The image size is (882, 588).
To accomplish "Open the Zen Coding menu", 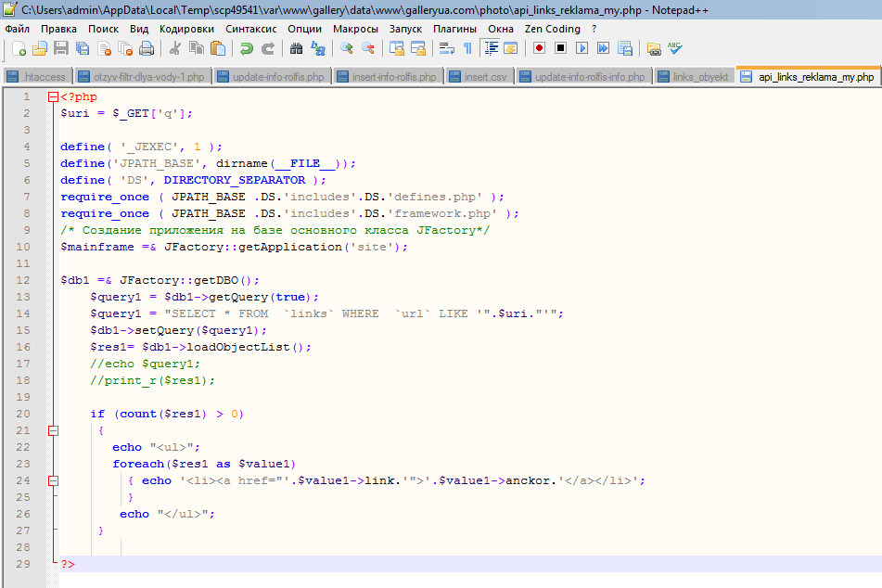I will click(553, 29).
